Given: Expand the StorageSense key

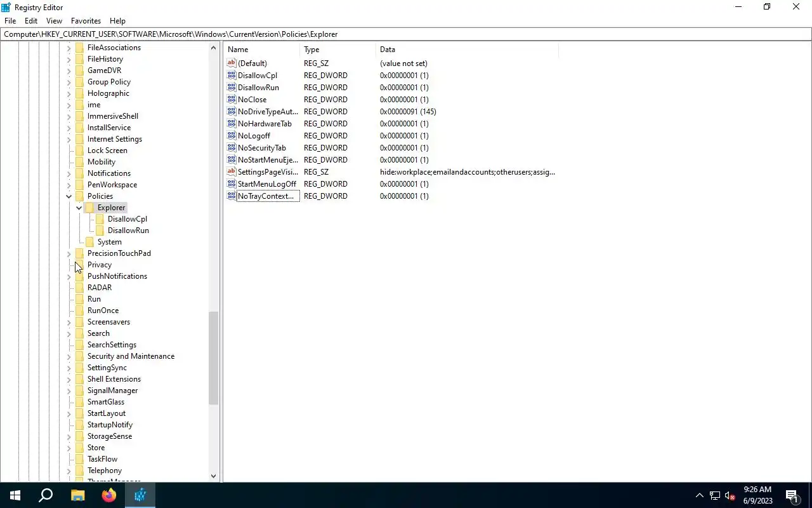Looking at the screenshot, I should point(69,436).
